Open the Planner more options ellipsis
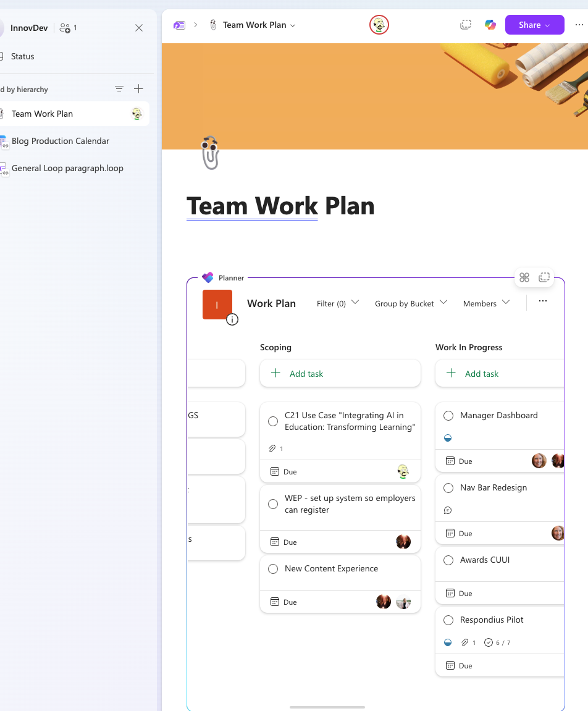588x711 pixels. point(543,301)
